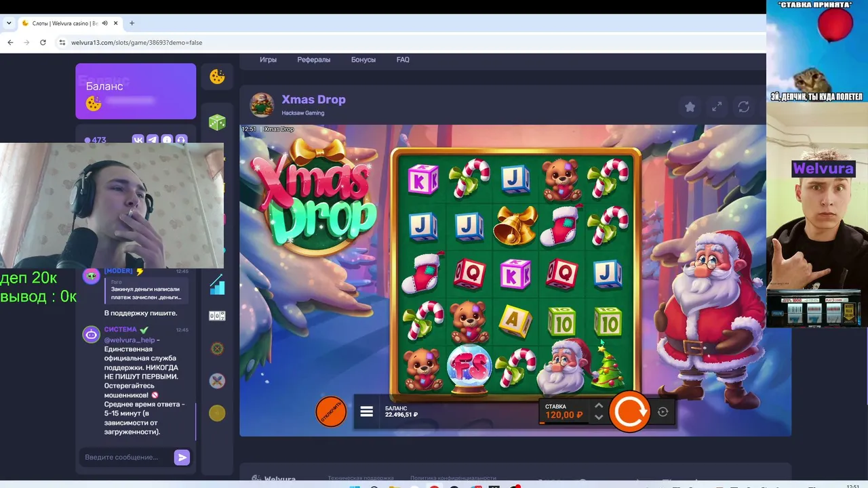Click the СИСТЕМА bot avatar in chat
The height and width of the screenshot is (488, 868).
point(92,334)
